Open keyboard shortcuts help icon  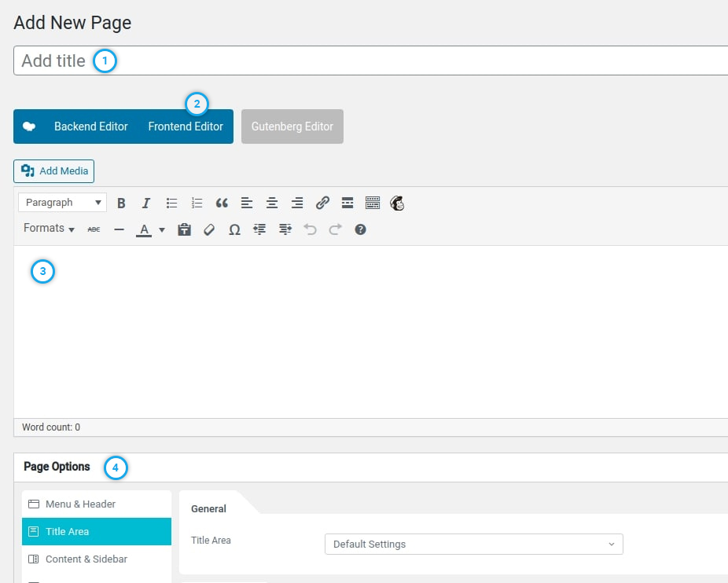coord(360,229)
